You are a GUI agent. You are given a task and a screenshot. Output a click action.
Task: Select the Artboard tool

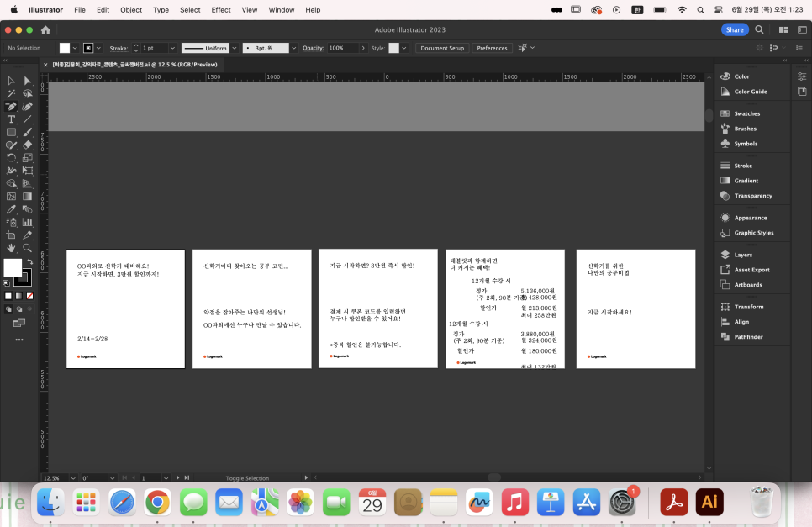(x=11, y=235)
